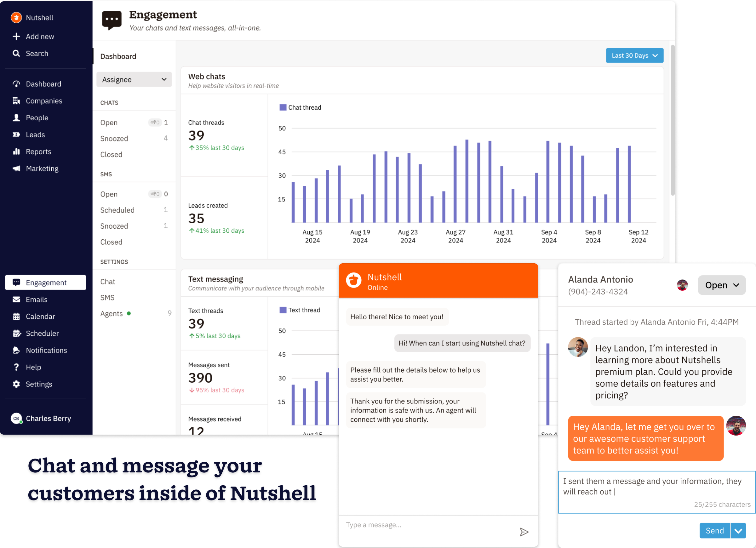Toggle the Text thread legend swatch
The image size is (756, 548).
point(283,310)
